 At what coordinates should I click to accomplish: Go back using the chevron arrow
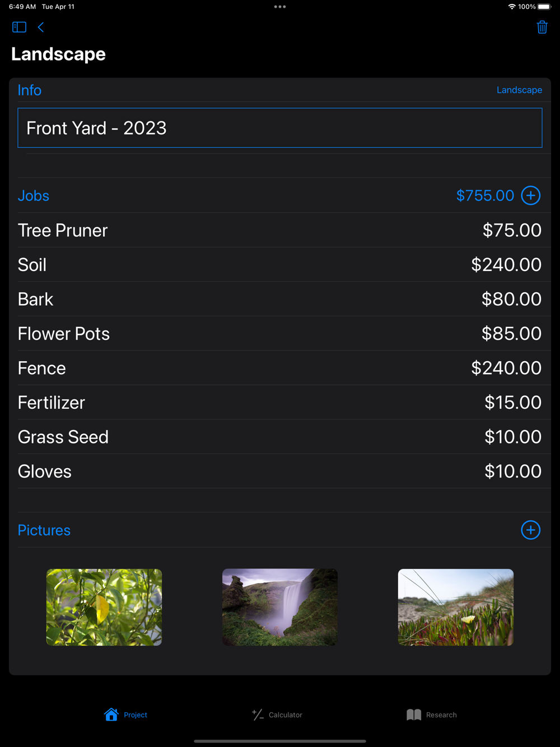[41, 27]
